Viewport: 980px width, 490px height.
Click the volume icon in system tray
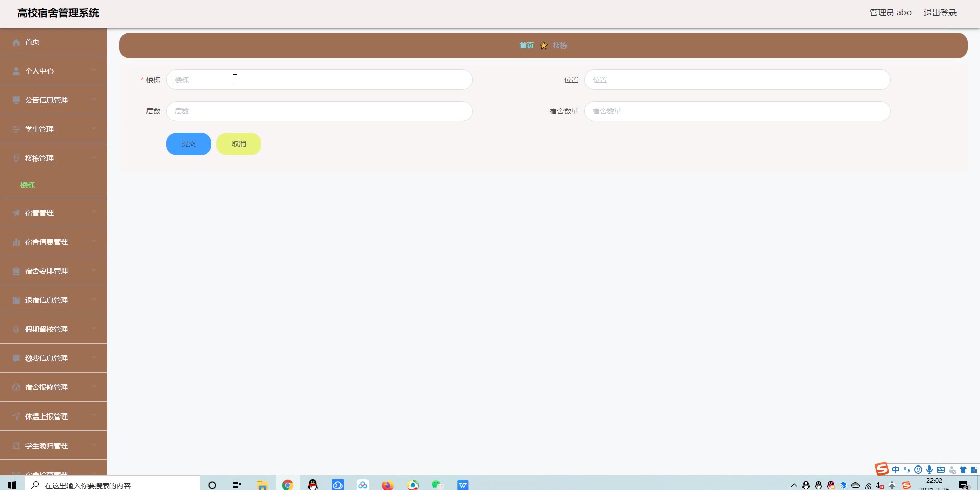[x=880, y=485]
